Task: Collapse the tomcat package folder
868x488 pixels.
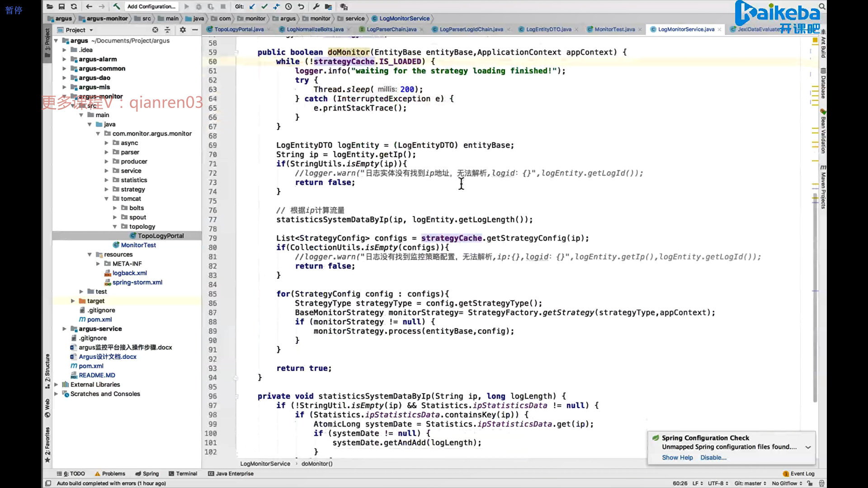Action: [x=106, y=199]
